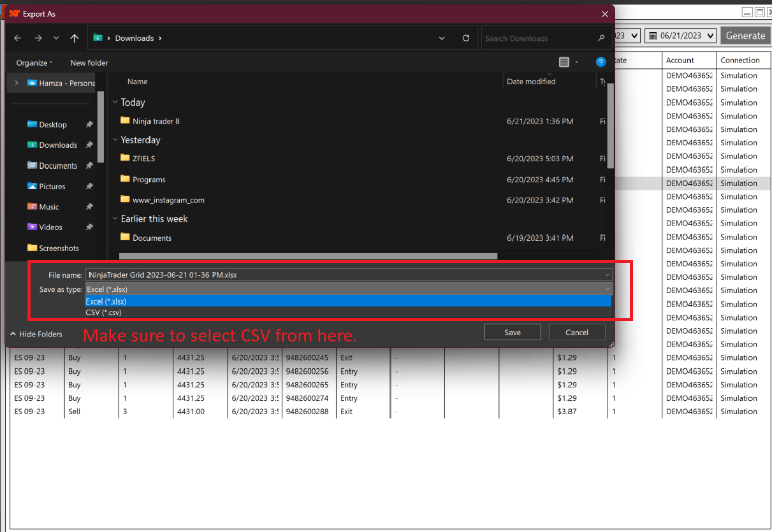Select CSV (*.csv) from the save type list
Image resolution: width=772 pixels, height=532 pixels.
point(104,312)
